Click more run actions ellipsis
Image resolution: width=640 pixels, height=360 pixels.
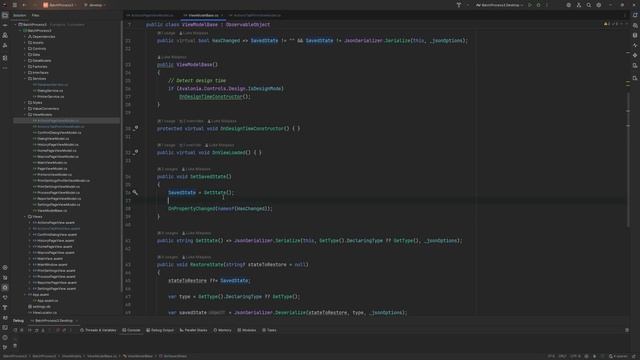coord(547,5)
